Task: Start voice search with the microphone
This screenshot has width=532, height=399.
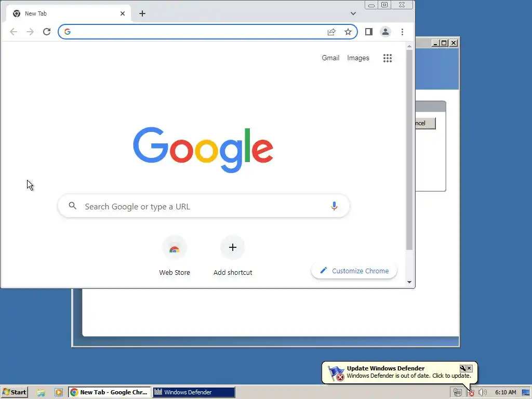Action: (334, 206)
